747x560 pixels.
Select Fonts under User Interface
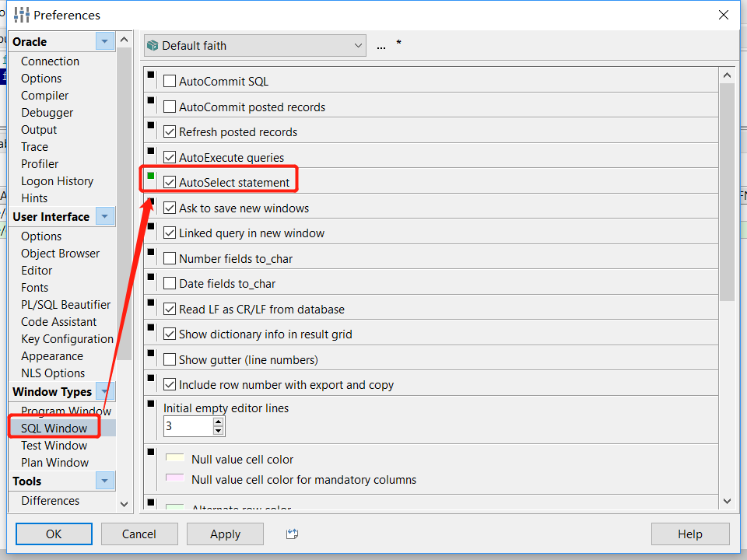point(34,287)
